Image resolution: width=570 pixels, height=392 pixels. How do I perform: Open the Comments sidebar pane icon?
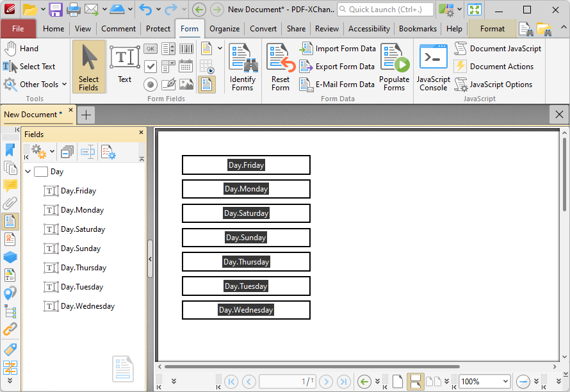tap(10, 186)
